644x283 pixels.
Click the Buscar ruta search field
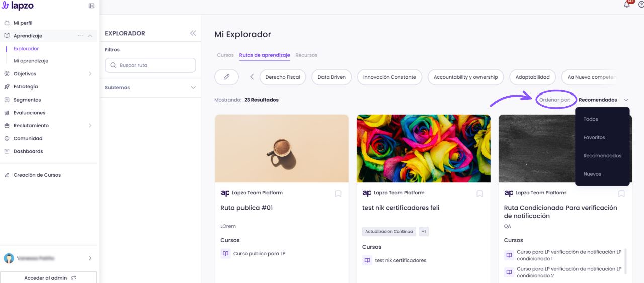[150, 65]
